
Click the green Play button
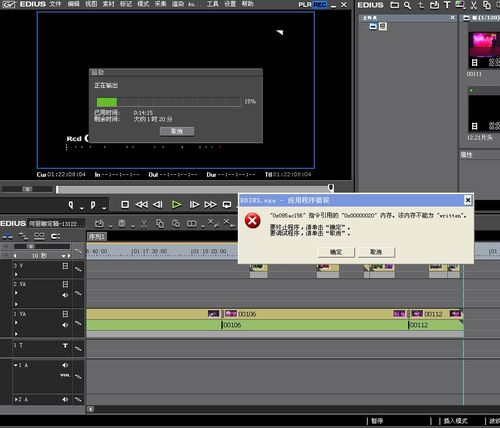click(x=176, y=204)
